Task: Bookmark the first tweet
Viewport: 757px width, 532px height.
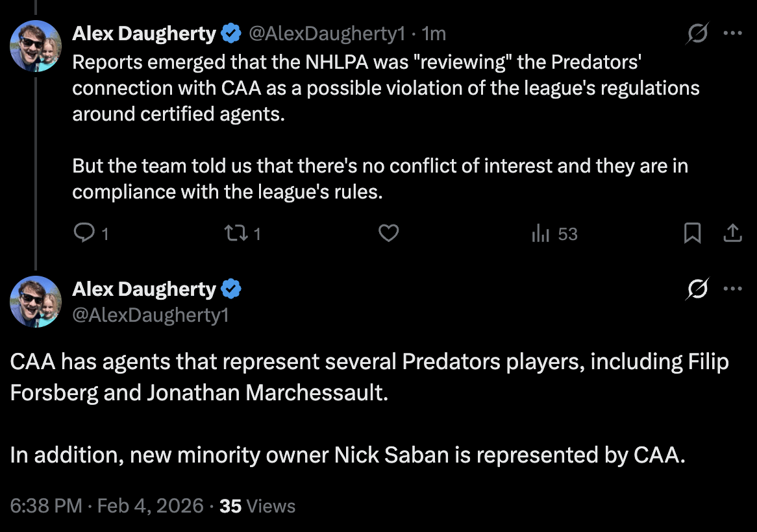Action: point(693,233)
